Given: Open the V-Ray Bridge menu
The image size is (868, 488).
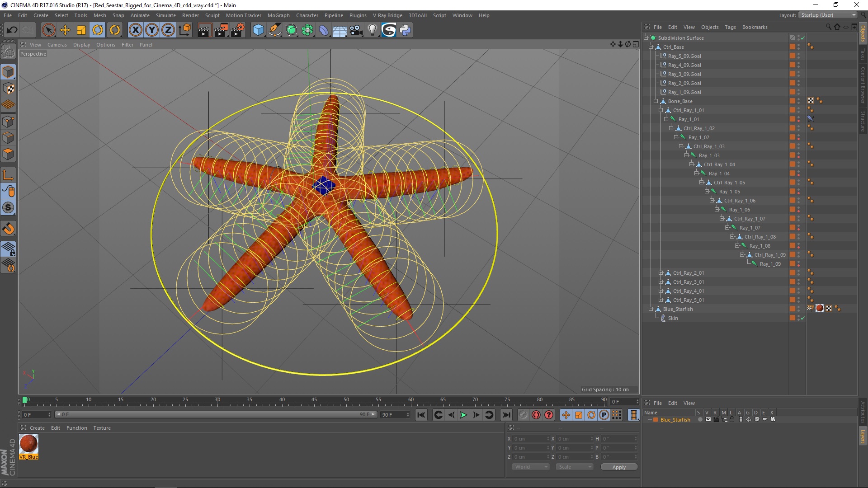Looking at the screenshot, I should click(x=387, y=15).
